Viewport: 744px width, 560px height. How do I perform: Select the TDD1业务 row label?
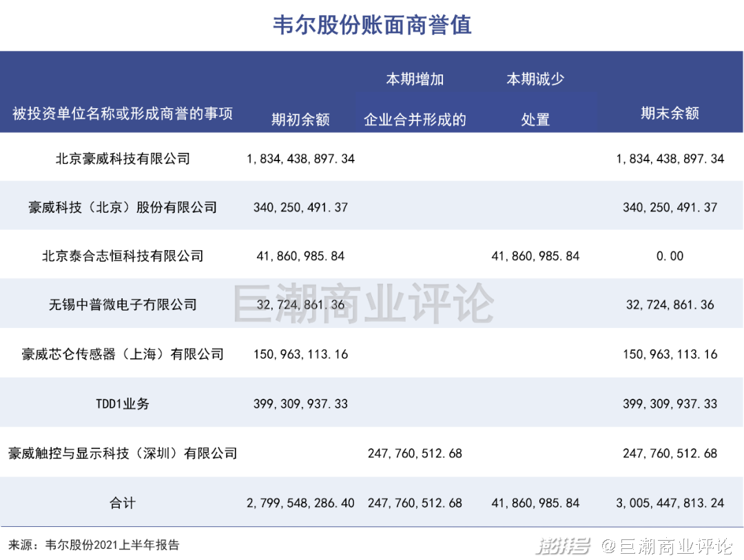point(123,404)
